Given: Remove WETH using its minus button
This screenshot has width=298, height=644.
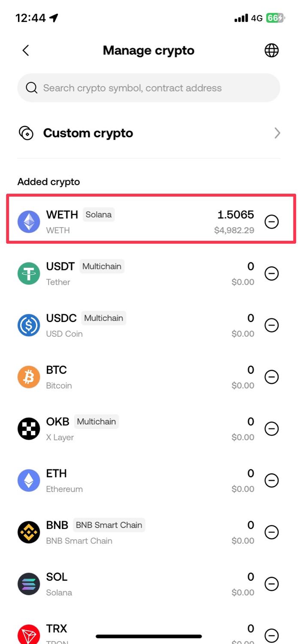Looking at the screenshot, I should (271, 222).
